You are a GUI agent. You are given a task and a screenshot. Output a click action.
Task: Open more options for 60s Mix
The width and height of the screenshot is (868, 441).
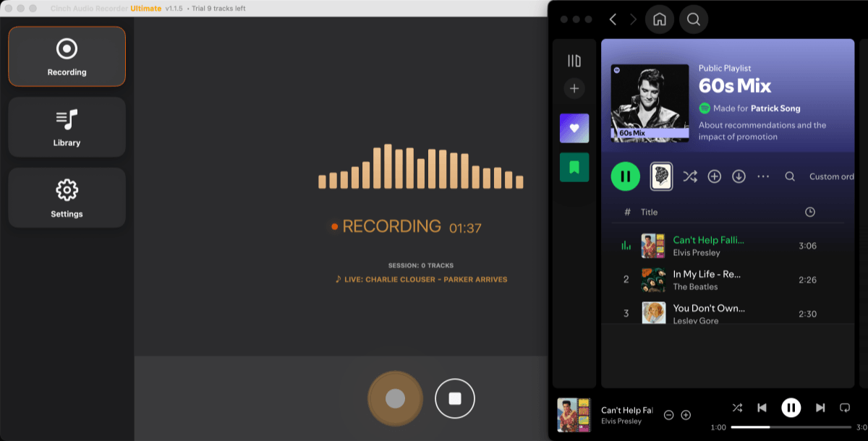[763, 176]
